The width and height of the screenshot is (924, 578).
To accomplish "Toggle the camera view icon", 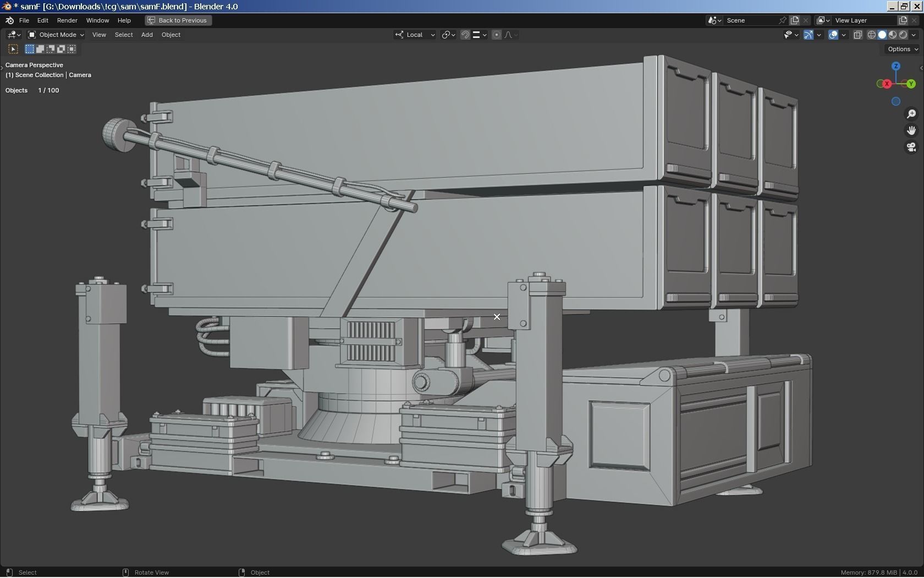I will coord(911,147).
